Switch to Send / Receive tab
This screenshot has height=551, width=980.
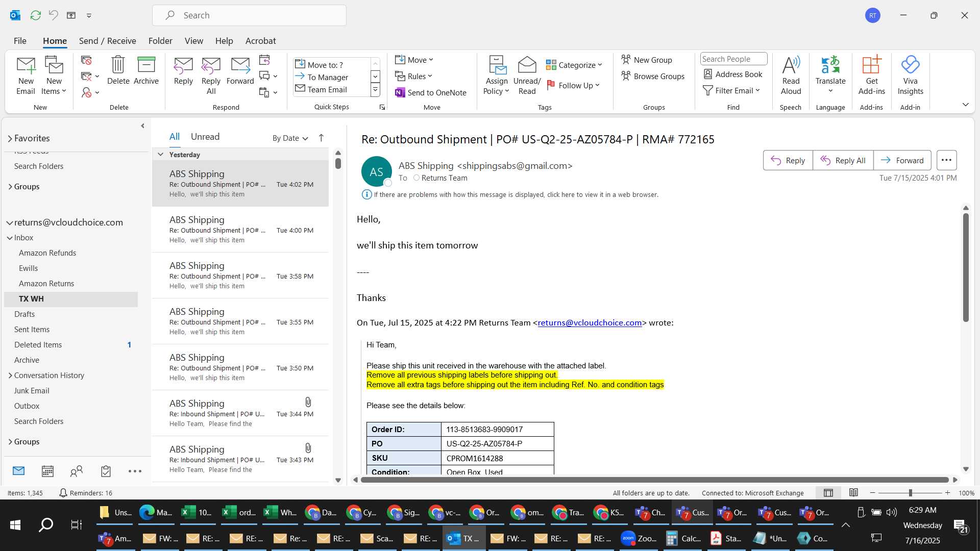click(x=107, y=41)
